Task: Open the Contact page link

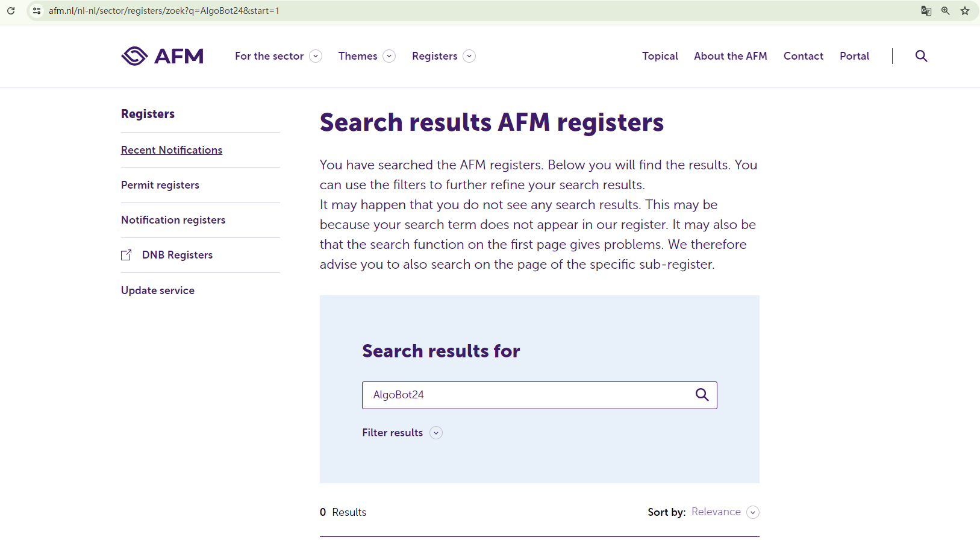Action: pyautogui.click(x=803, y=56)
